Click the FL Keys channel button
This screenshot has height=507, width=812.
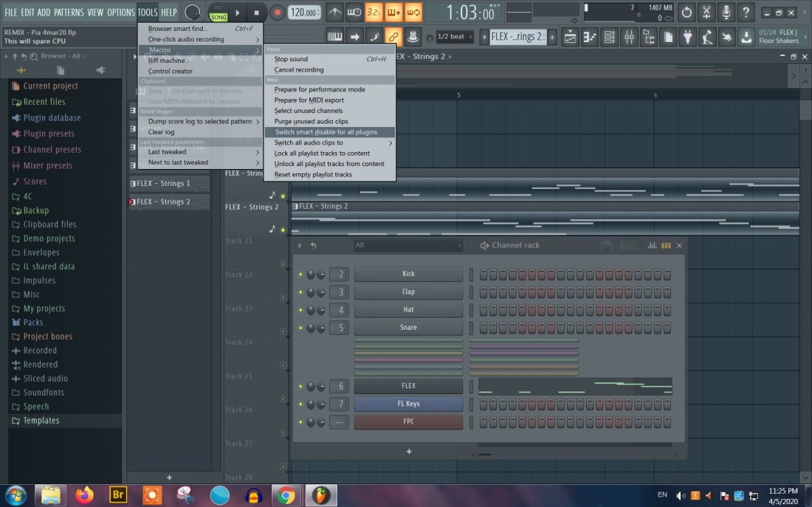click(408, 404)
